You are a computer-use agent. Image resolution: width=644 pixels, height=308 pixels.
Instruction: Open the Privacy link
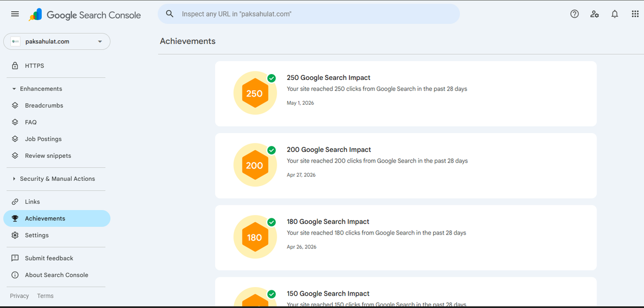click(19, 296)
